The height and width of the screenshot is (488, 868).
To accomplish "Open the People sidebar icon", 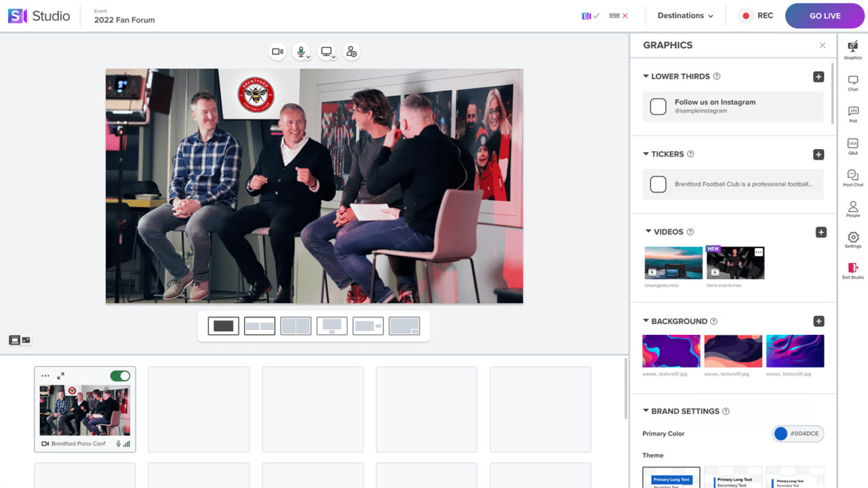I will coord(853,209).
